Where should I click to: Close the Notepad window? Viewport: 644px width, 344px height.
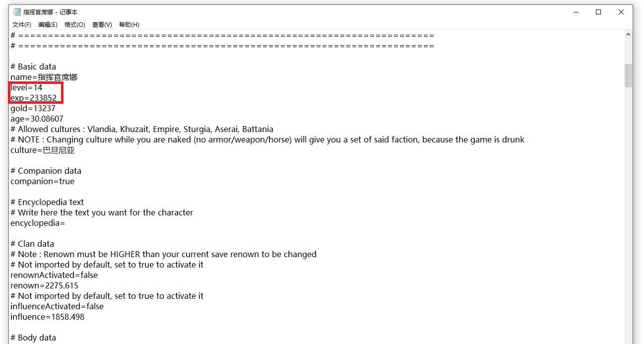tap(621, 12)
